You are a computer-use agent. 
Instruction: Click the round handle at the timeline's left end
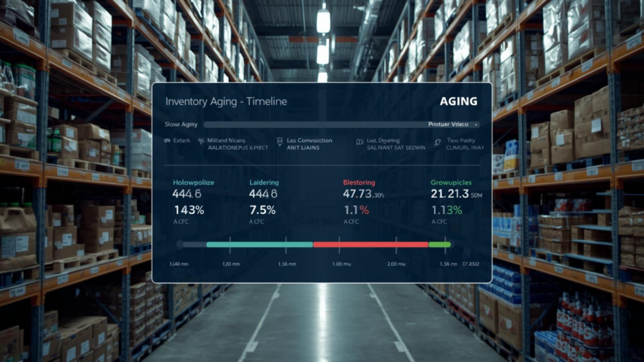179,244
